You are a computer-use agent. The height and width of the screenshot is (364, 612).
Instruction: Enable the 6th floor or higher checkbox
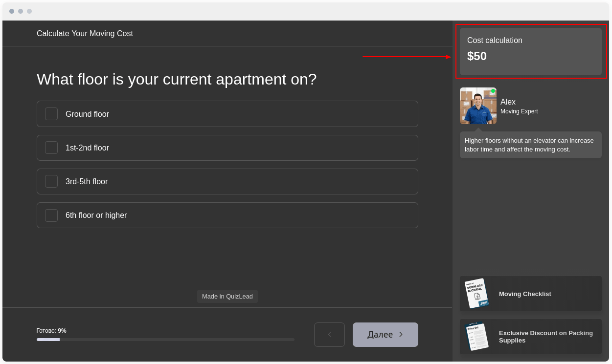click(x=51, y=215)
